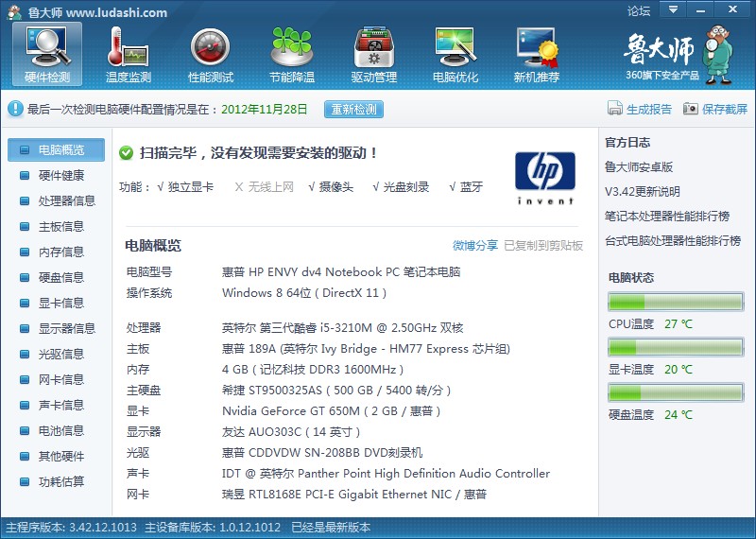This screenshot has width=756, height=539.
Task: Open 台式电脑处理器性能排行榜 ranking link
Action: click(x=673, y=241)
